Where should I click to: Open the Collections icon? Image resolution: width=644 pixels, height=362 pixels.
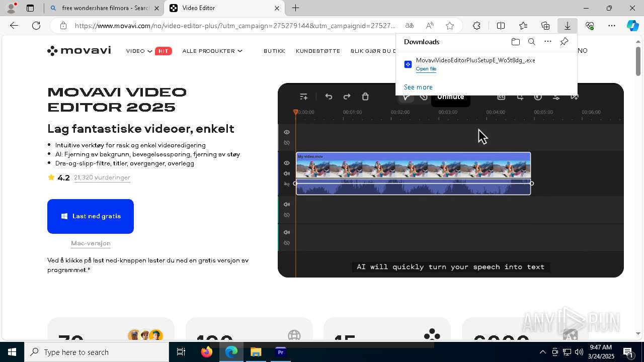pyautogui.click(x=545, y=26)
